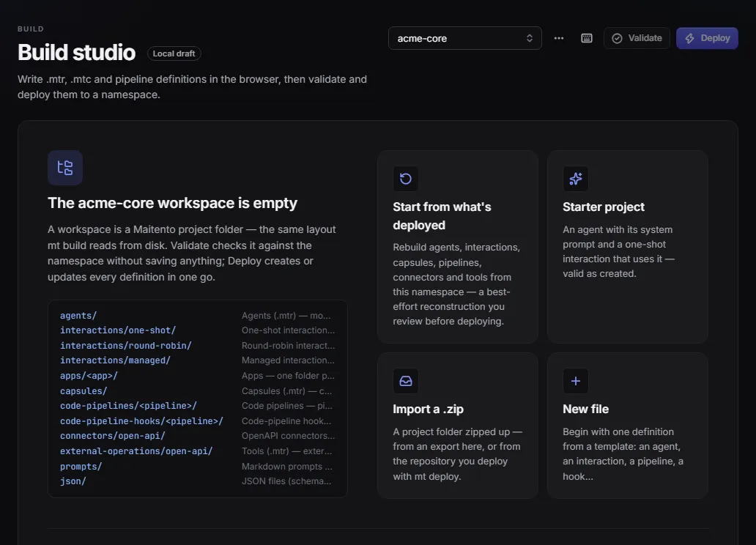The image size is (756, 545).
Task: Click the code-pipelines/<pipeline>/ path
Action: pos(128,406)
